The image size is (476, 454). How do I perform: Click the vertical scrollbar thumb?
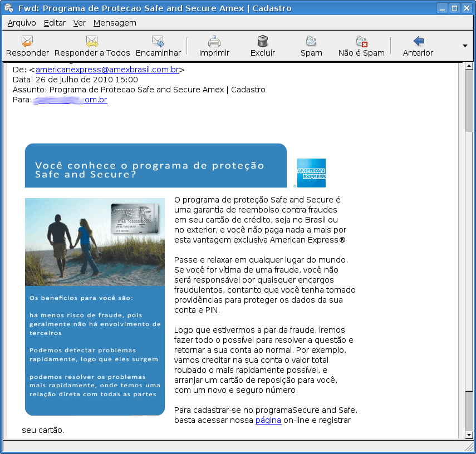469,261
